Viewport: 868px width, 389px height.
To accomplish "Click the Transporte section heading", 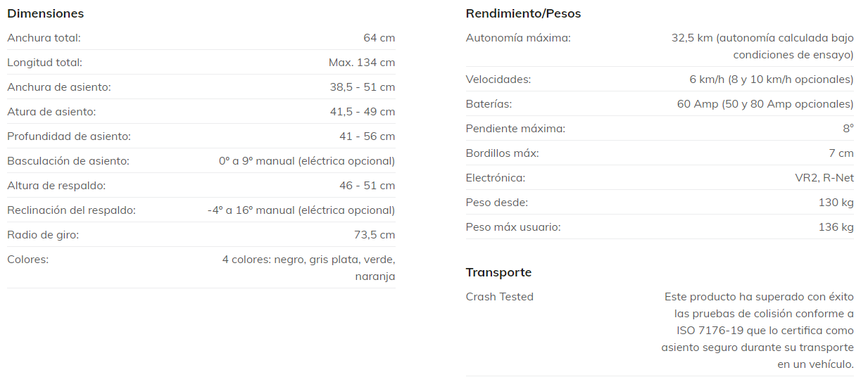I will [x=498, y=272].
